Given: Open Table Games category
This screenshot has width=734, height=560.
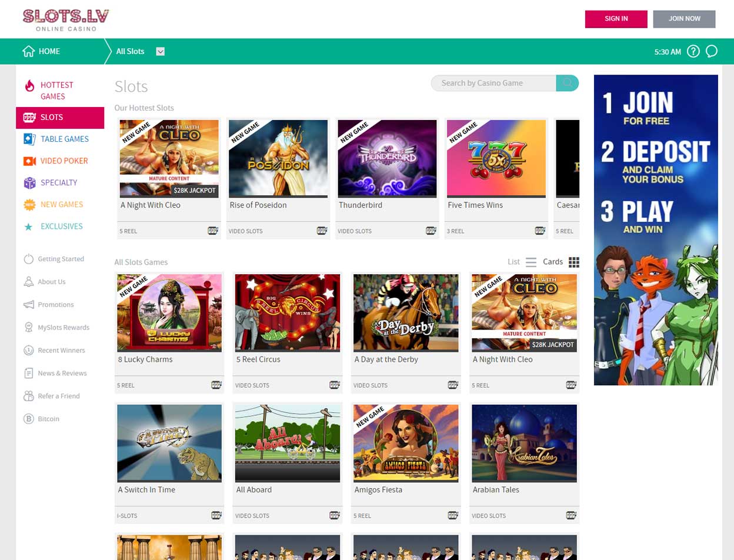Looking at the screenshot, I should pyautogui.click(x=65, y=139).
